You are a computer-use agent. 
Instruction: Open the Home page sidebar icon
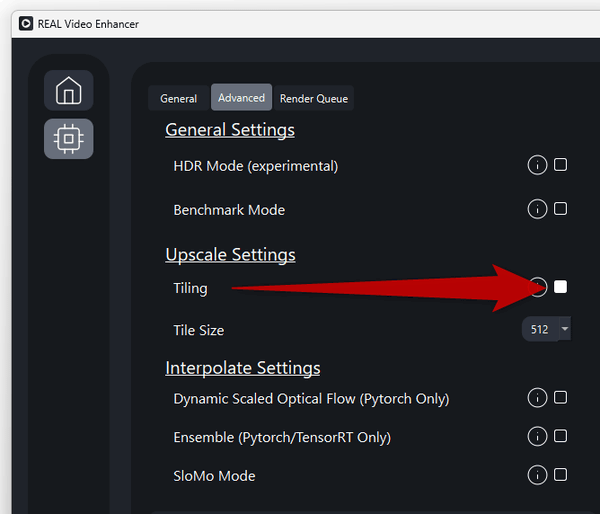[68, 90]
